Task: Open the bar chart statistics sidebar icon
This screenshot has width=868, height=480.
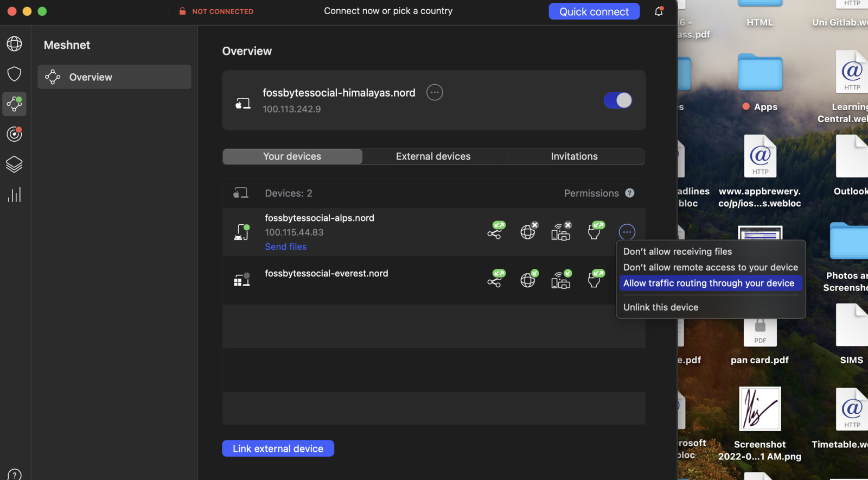Action: coord(14,194)
